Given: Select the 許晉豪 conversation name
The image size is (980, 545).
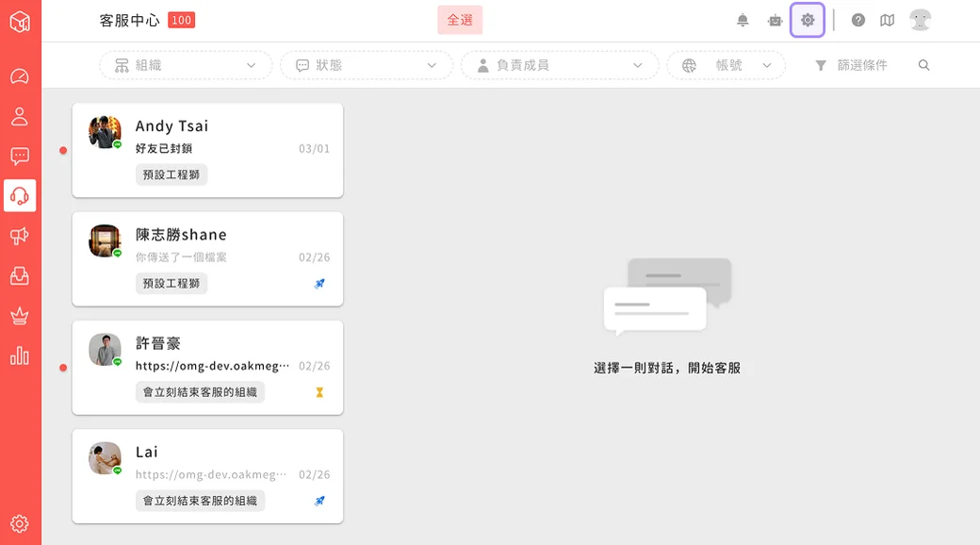Looking at the screenshot, I should [x=158, y=343].
